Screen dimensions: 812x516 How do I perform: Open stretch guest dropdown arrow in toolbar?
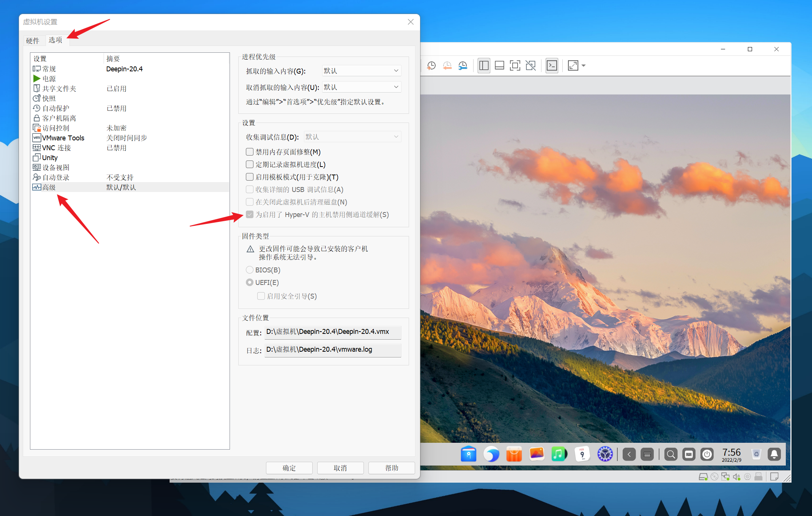click(x=584, y=66)
